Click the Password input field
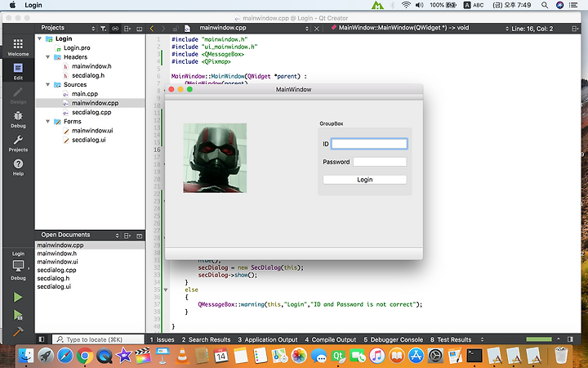Image resolution: width=588 pixels, height=368 pixels. 380,162
